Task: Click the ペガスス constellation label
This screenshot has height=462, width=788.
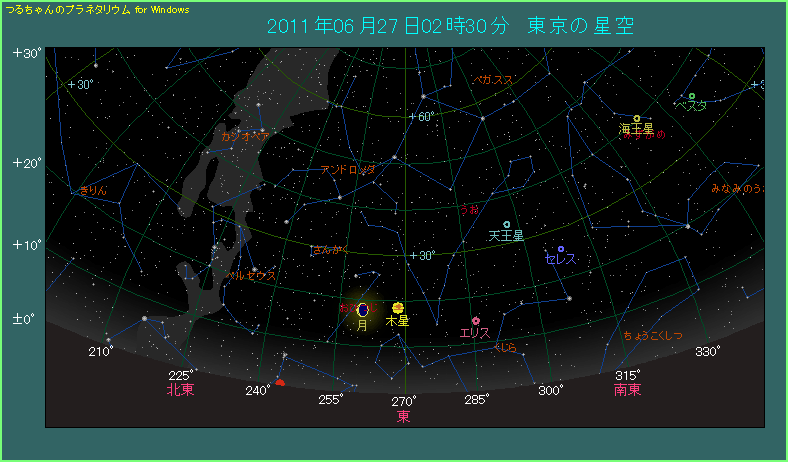Action: pyautogui.click(x=492, y=79)
